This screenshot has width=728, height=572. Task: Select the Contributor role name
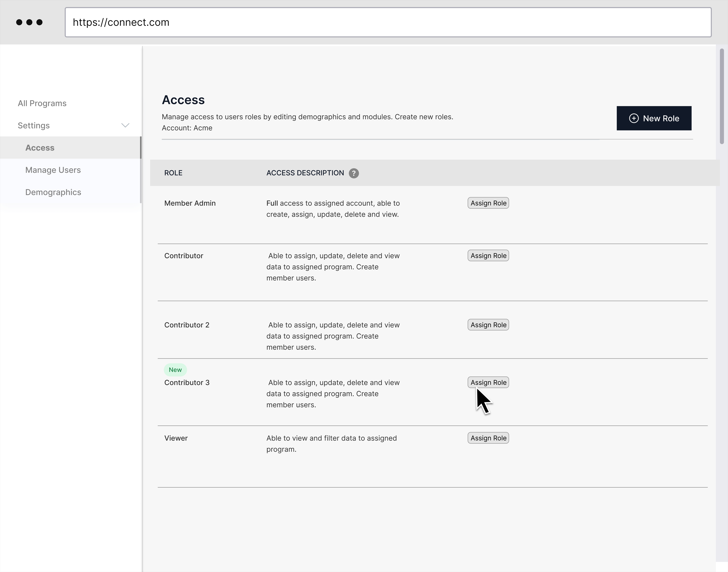coord(184,256)
